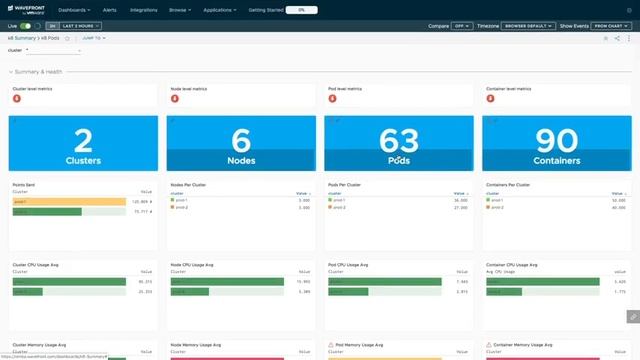This screenshot has height=360, width=640.
Task: Open the Last 2 Hours dropdown
Action: [x=80, y=26]
